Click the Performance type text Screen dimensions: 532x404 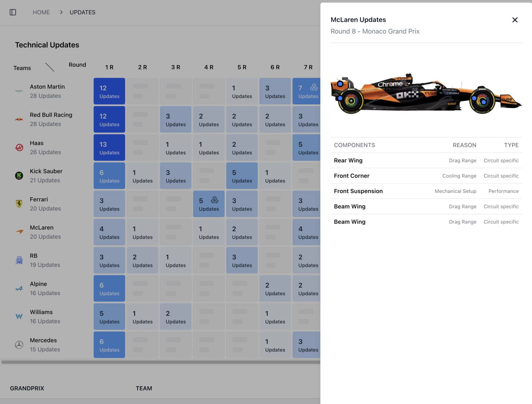point(503,191)
